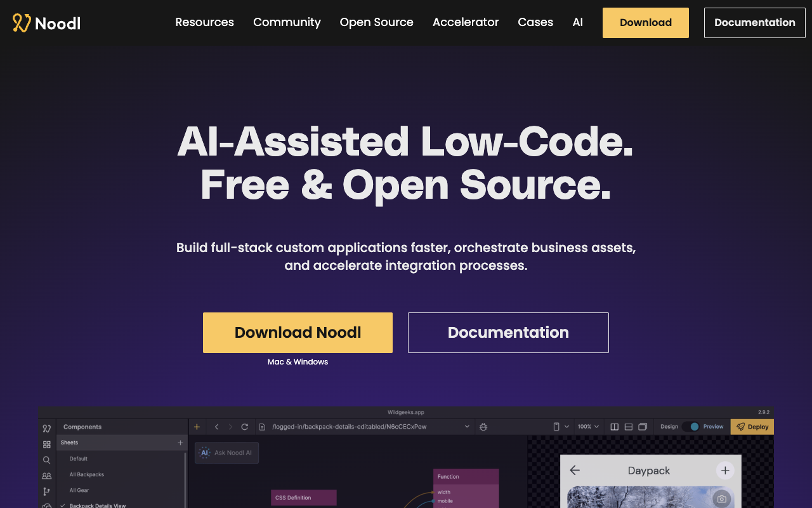Select the Function node header
This screenshot has height=508, width=812.
click(466, 477)
